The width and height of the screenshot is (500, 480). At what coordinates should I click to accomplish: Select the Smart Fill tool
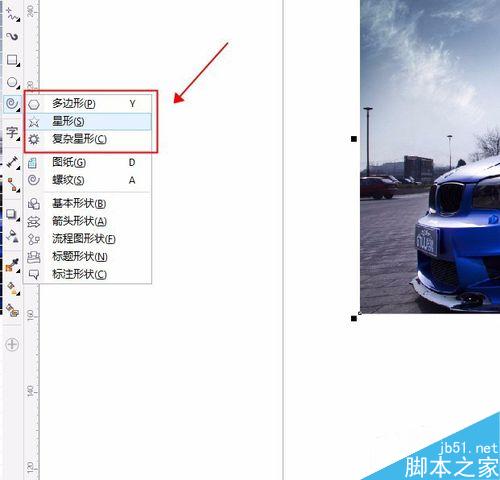[13, 311]
